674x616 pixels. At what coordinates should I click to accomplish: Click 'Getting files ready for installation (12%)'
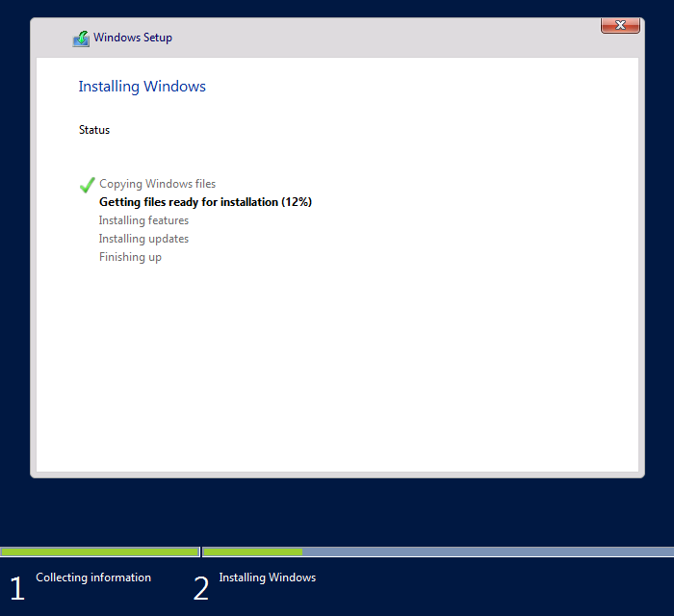(205, 202)
